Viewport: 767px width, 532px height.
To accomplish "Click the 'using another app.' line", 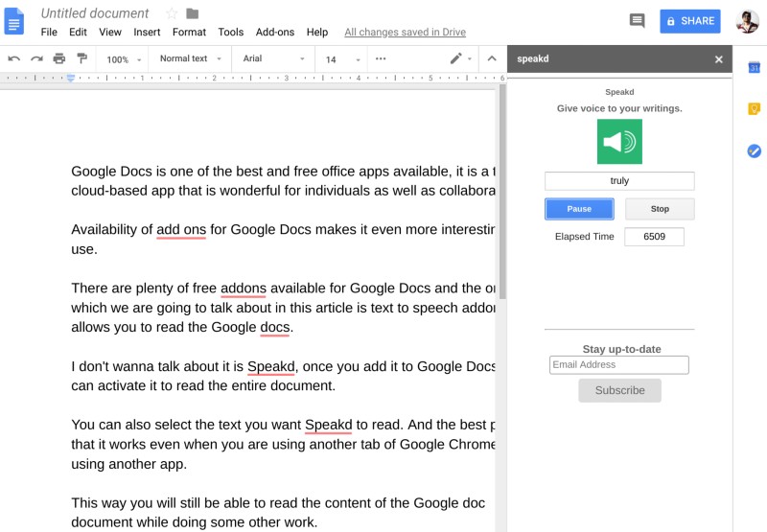I will click(x=129, y=464).
